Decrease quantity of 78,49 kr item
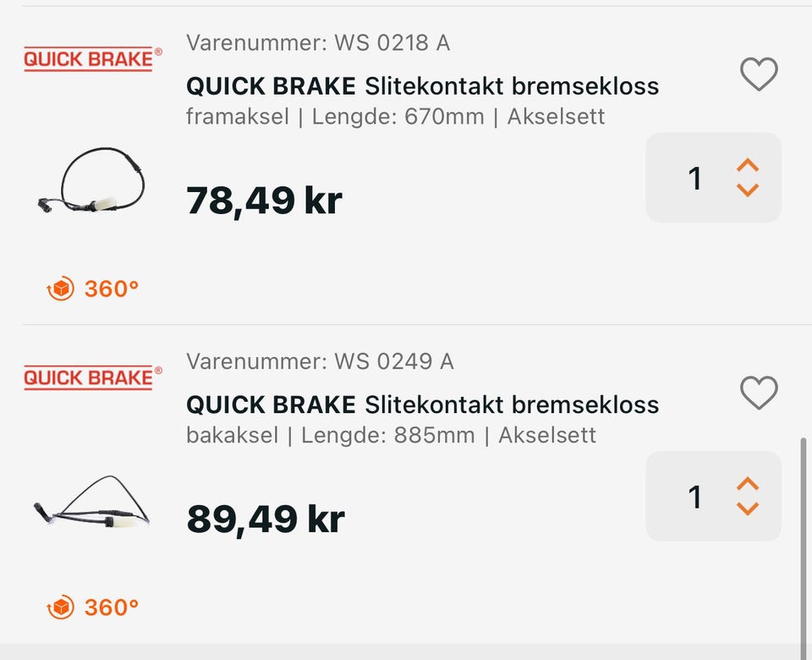The height and width of the screenshot is (660, 812). (x=747, y=190)
